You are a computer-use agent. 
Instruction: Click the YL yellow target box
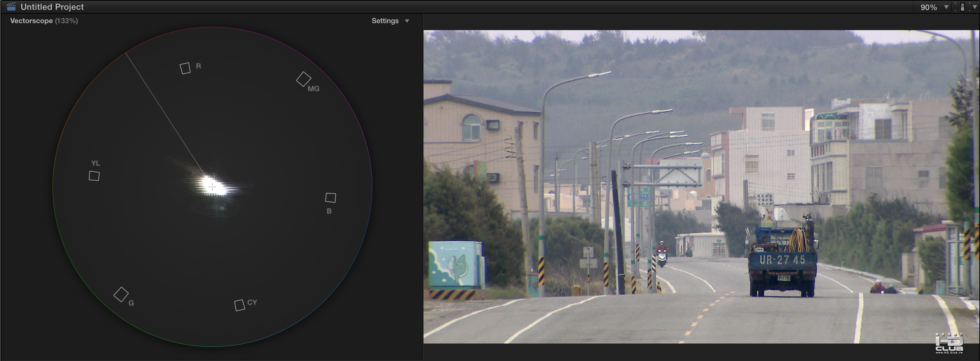click(94, 176)
